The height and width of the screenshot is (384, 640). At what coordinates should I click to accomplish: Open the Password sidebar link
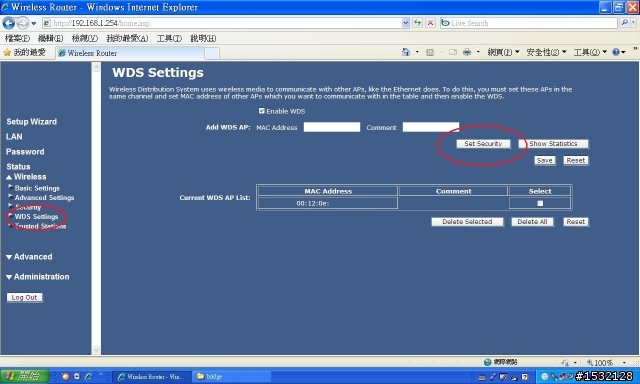pyautogui.click(x=25, y=152)
